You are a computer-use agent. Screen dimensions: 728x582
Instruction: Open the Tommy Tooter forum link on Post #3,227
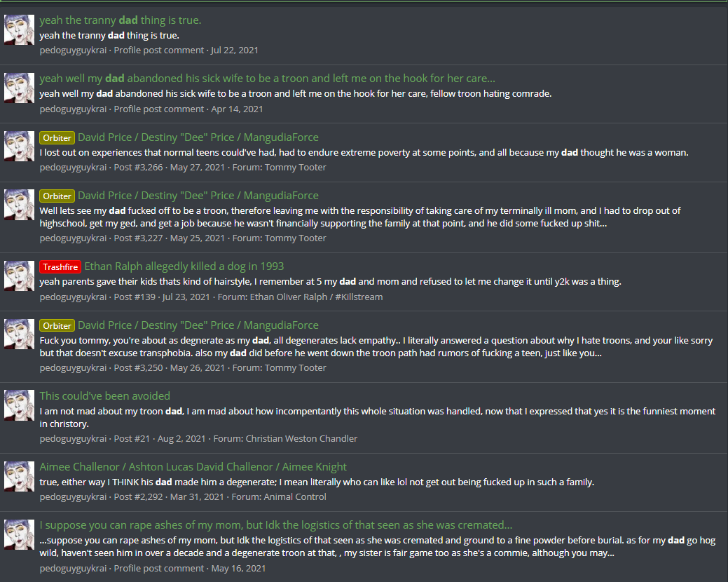295,238
